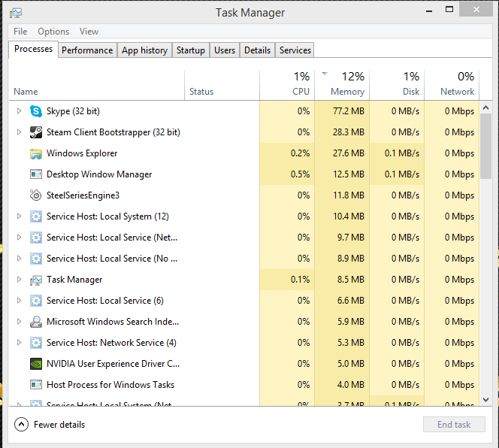Maximize the Task Manager window
The image size is (499, 448).
coord(449,10)
